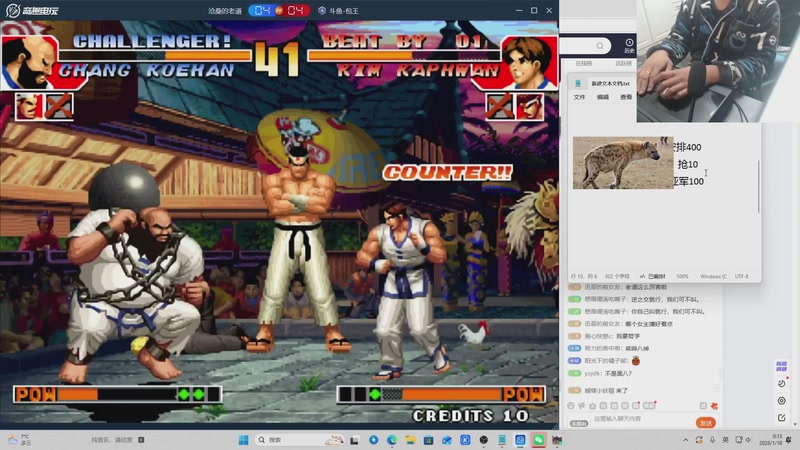Open the emoji smiley picker in chat toolbar

(571, 406)
